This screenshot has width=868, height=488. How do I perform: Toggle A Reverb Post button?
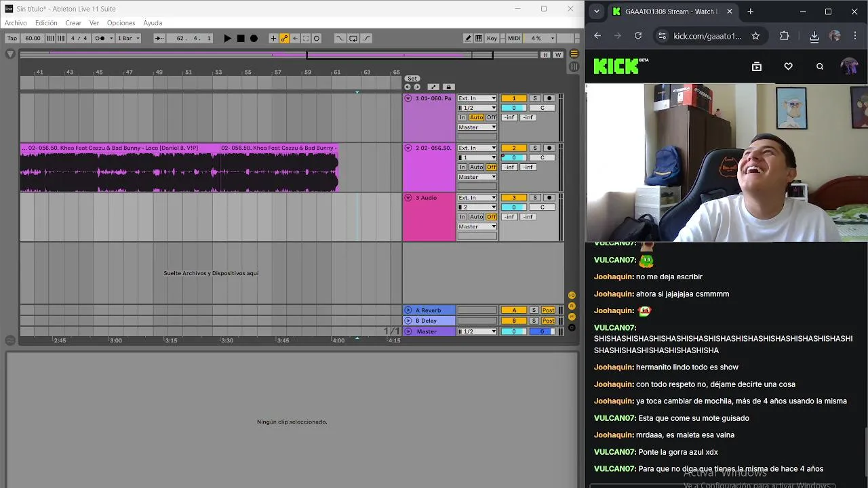[x=548, y=310]
